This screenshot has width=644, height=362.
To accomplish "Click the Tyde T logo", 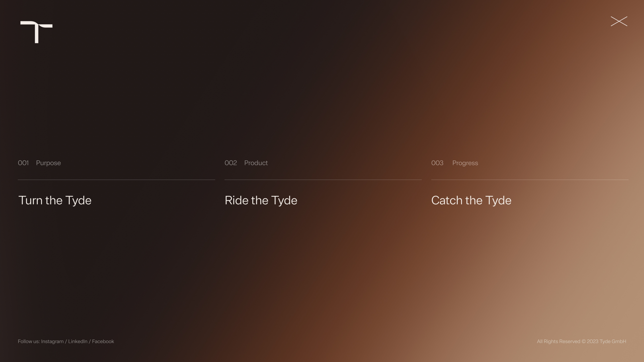I will click(36, 32).
